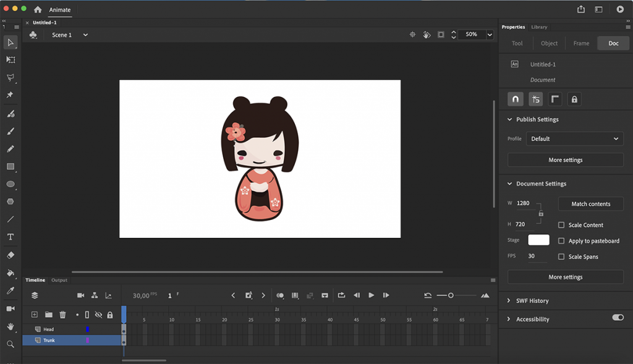Enable the Scale Content checkbox

(561, 225)
